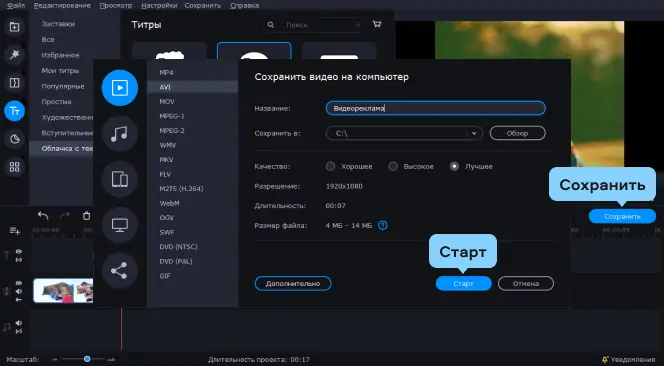The image size is (664, 366).
Task: Select the Titles (Tт) sidebar icon
Action: point(14,111)
